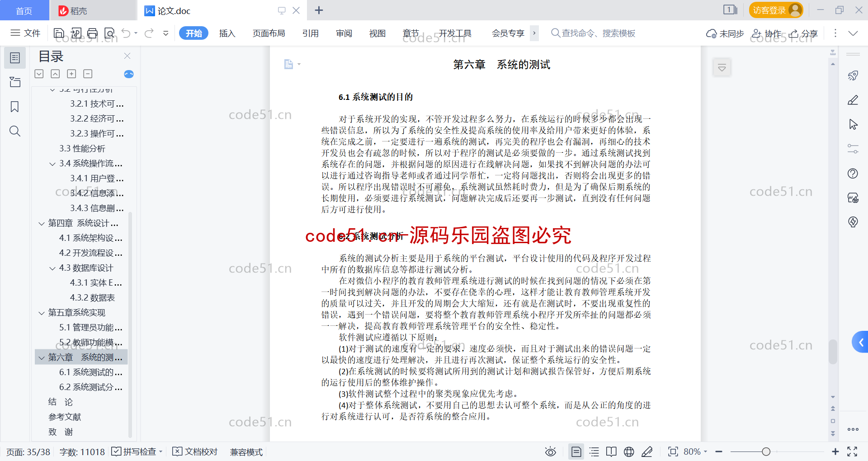Click the zoom slider handle
Viewport: 868px width, 461px height.
pos(766,452)
